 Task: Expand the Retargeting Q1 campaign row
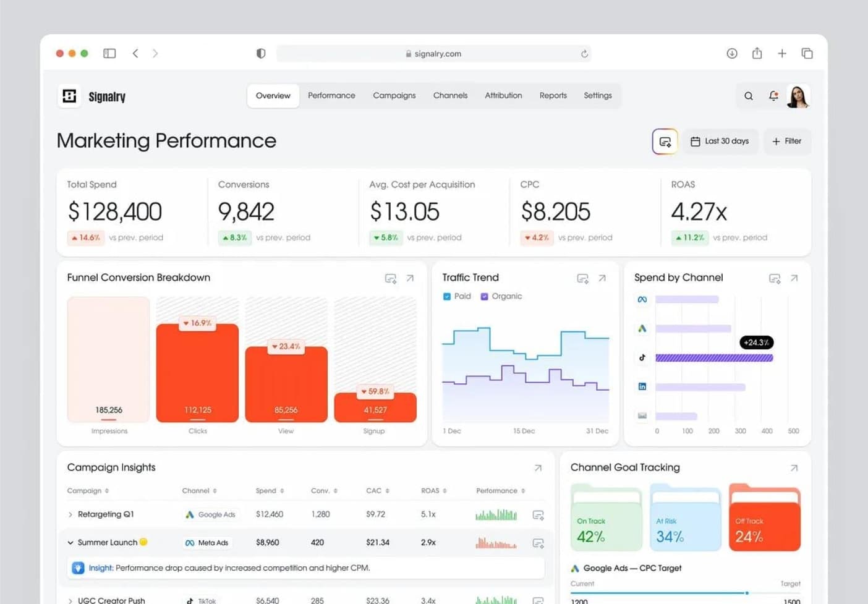point(70,514)
